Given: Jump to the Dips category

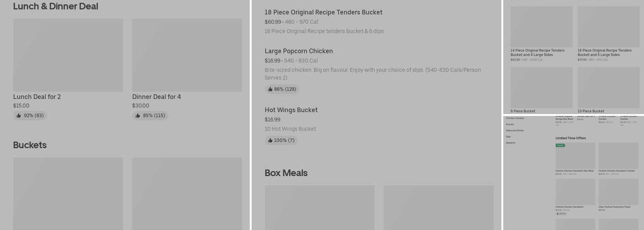Looking at the screenshot, I should pyautogui.click(x=508, y=137).
